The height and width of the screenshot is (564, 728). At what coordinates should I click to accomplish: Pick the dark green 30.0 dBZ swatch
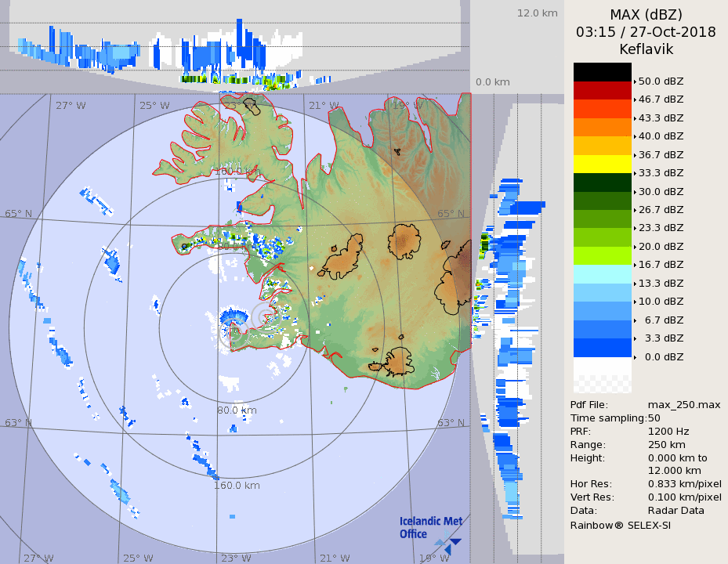pyautogui.click(x=602, y=183)
